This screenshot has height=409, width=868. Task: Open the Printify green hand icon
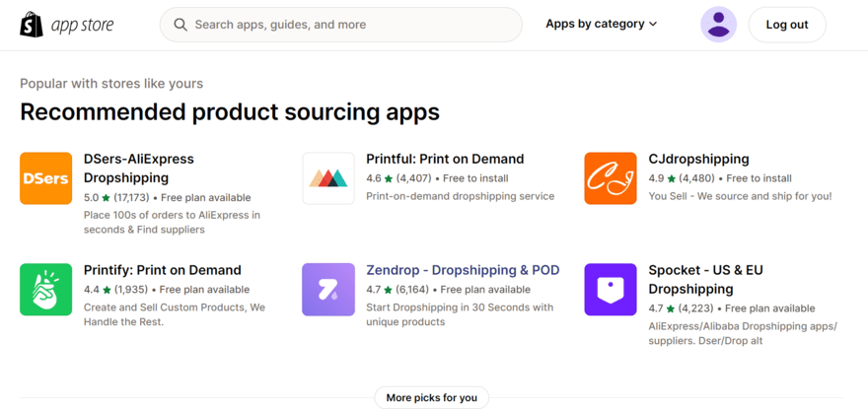point(46,290)
